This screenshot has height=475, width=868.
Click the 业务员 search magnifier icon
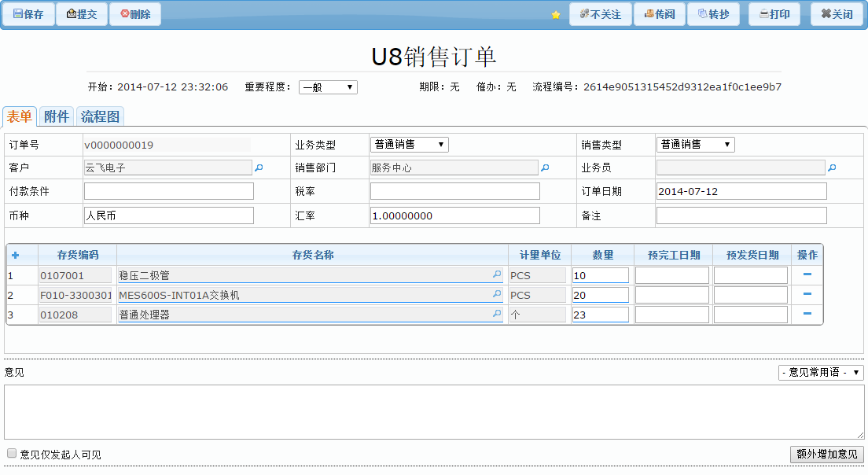(x=832, y=168)
